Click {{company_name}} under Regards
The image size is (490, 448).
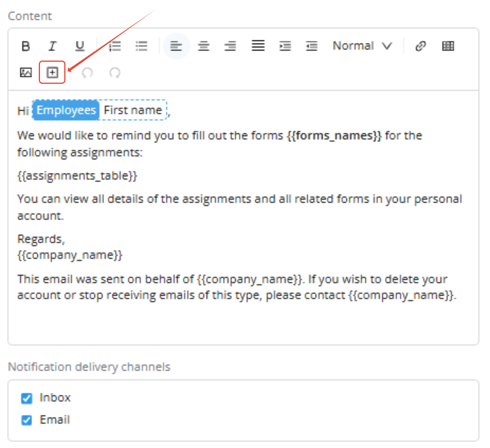(70, 255)
